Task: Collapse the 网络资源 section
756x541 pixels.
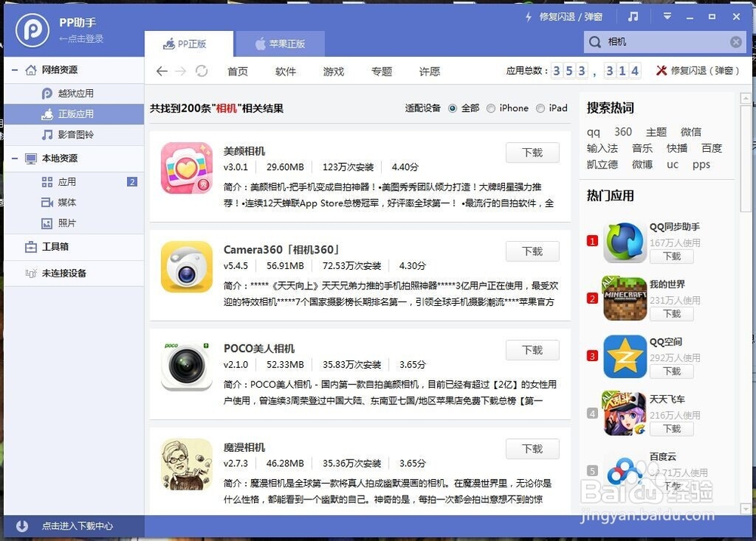Action: 15,70
